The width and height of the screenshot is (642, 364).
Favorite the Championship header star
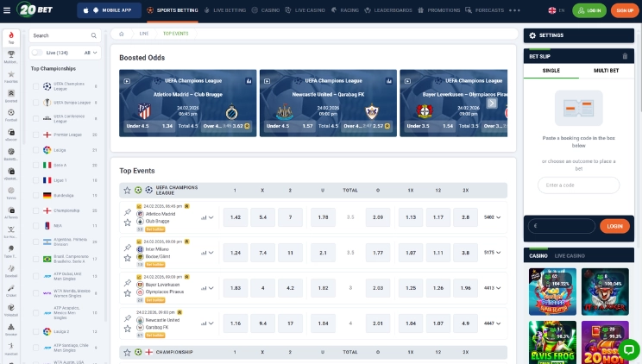tap(127, 352)
